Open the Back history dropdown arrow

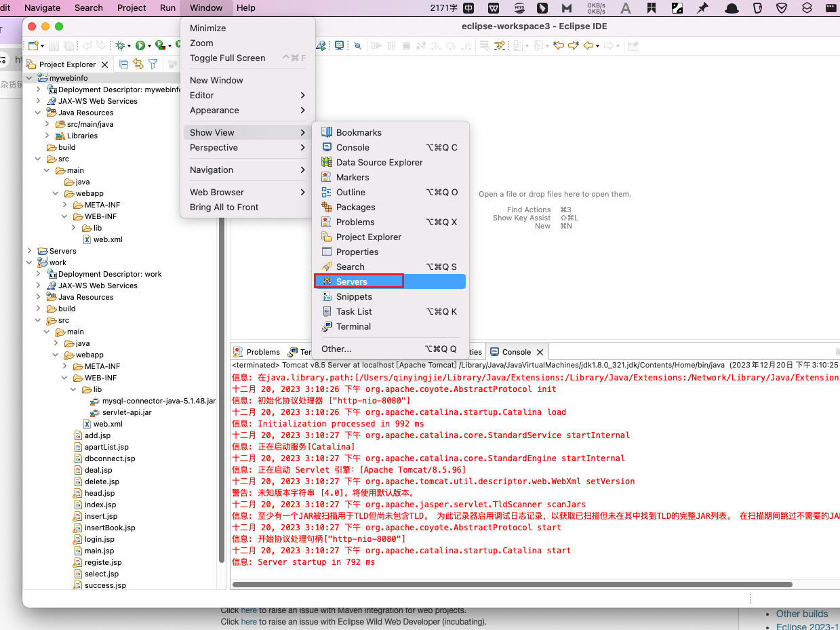[x=597, y=46]
